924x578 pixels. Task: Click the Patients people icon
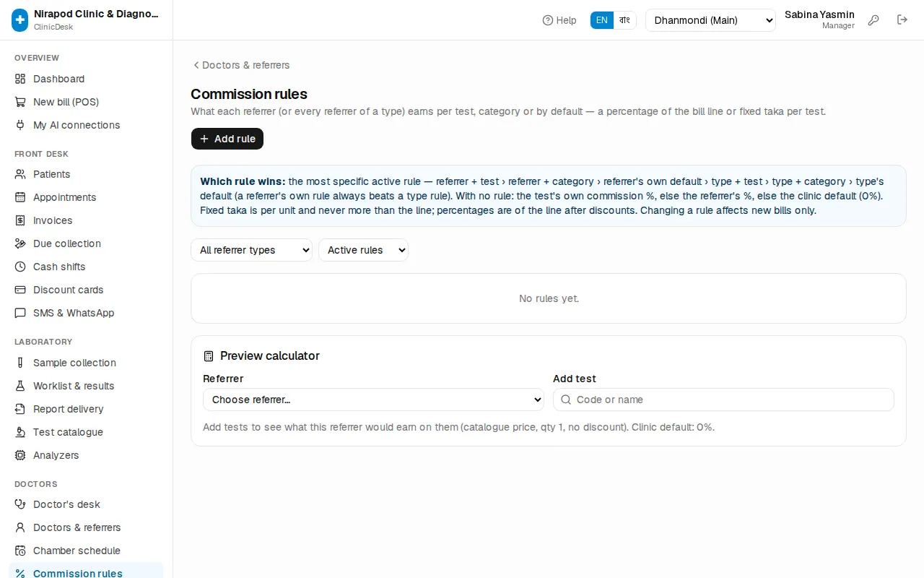(x=20, y=174)
